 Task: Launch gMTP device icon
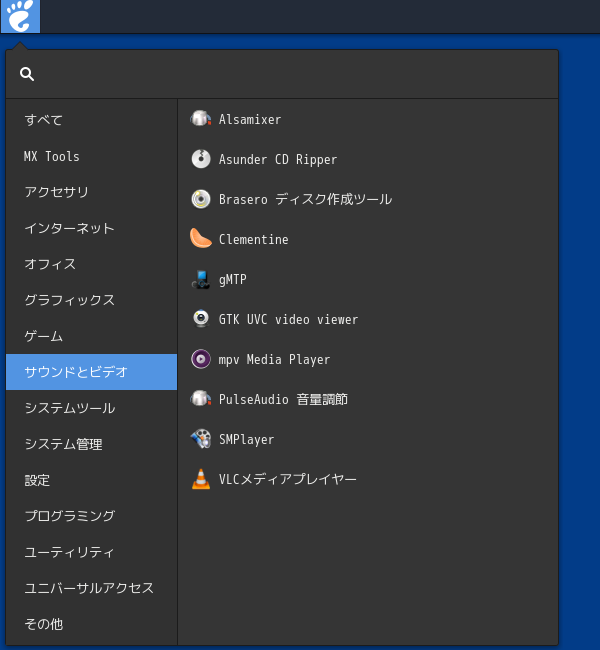[201, 279]
